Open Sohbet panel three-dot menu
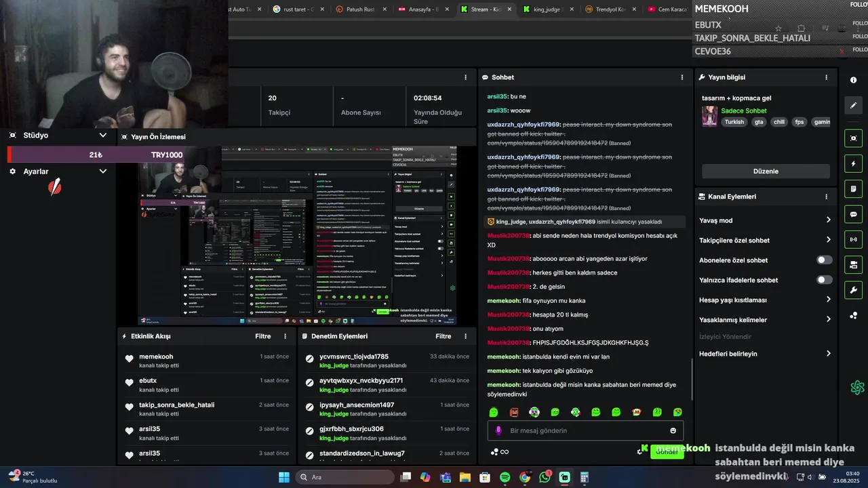The height and width of the screenshot is (488, 868). coord(682,77)
